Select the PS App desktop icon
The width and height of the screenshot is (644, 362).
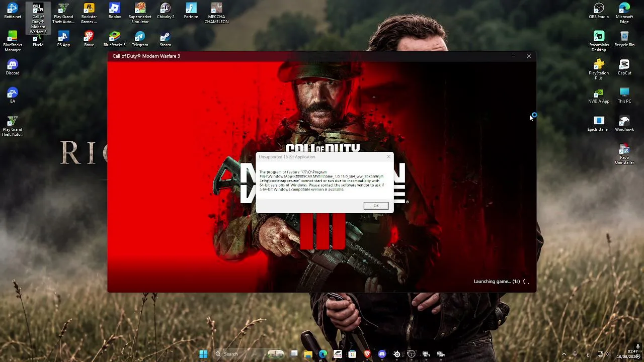coord(63,39)
